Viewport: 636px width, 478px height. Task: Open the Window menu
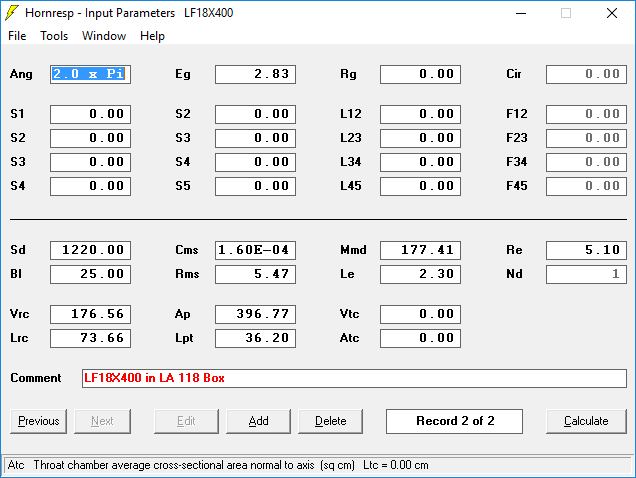point(104,36)
